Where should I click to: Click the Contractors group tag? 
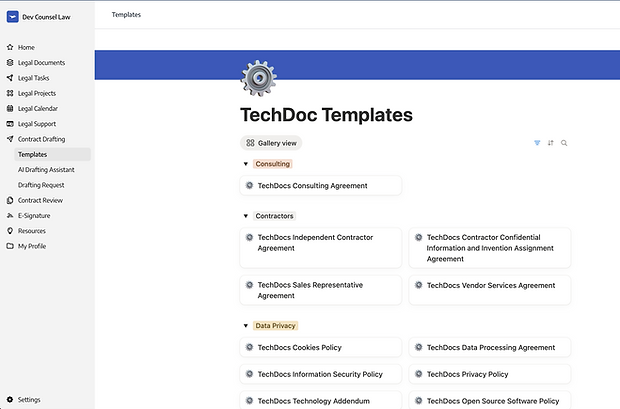pyautogui.click(x=274, y=216)
